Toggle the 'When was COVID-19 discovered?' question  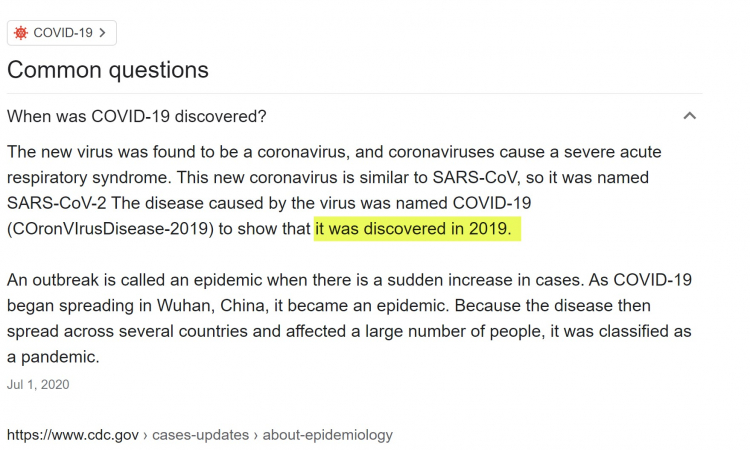[x=354, y=116]
